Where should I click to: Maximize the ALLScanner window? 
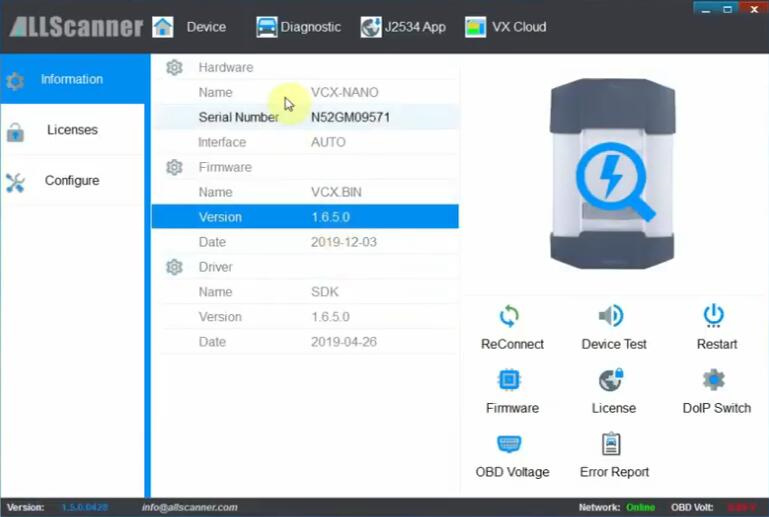click(x=728, y=9)
